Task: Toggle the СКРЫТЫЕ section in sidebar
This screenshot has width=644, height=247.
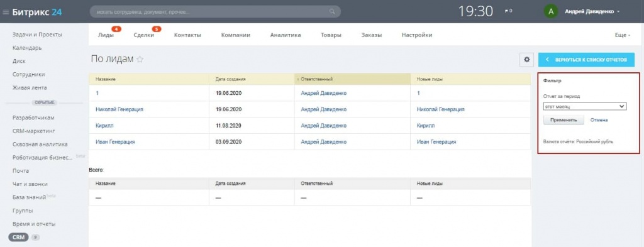Action: [x=45, y=102]
